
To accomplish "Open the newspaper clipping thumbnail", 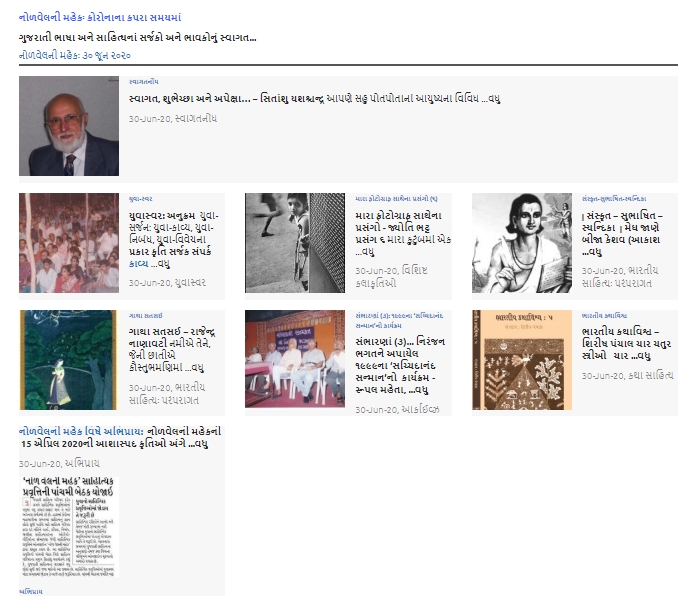I will (69, 527).
